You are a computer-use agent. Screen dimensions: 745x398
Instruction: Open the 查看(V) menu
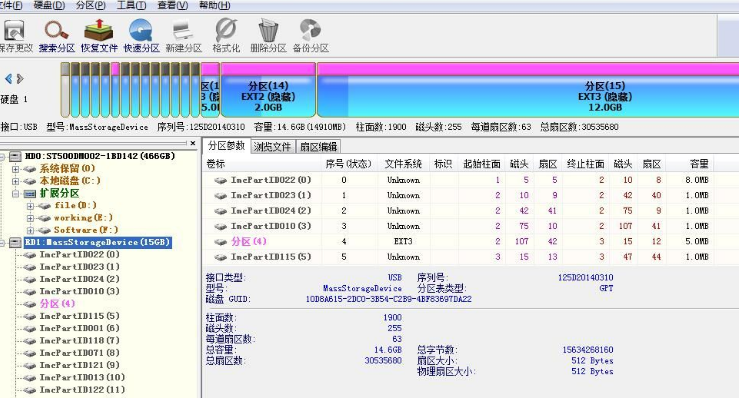[172, 5]
